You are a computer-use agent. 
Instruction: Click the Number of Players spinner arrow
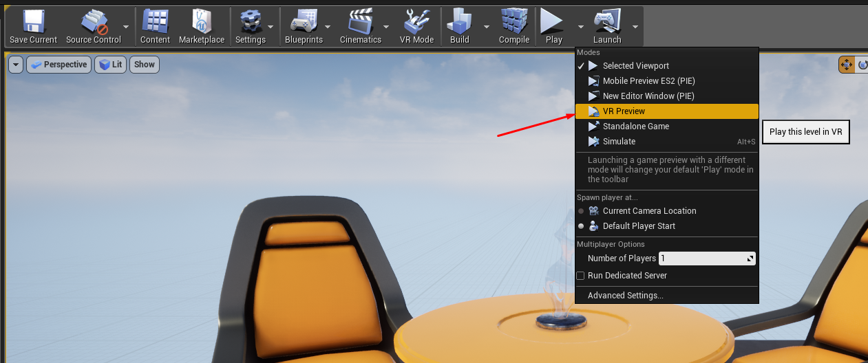pos(750,258)
